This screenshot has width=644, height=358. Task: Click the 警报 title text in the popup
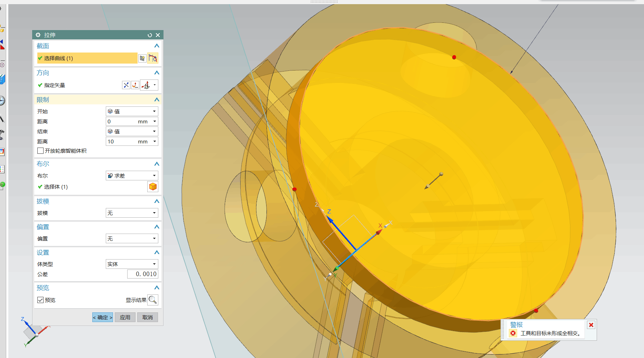click(x=516, y=324)
